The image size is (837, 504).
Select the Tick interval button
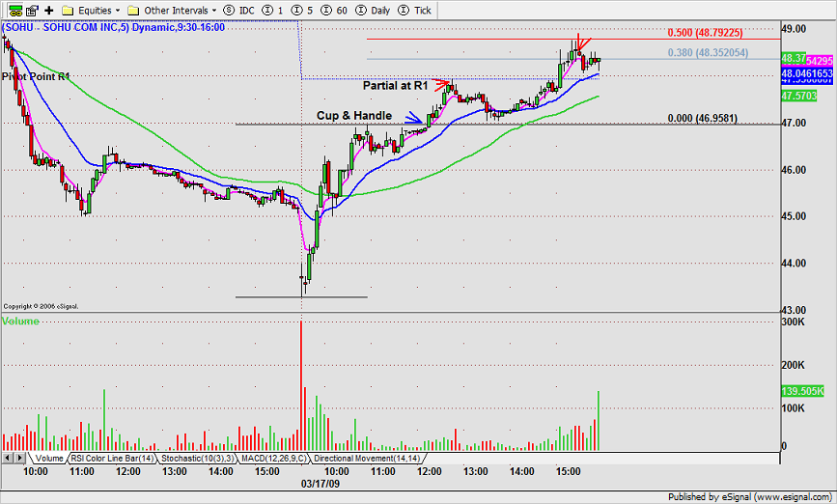pyautogui.click(x=415, y=11)
